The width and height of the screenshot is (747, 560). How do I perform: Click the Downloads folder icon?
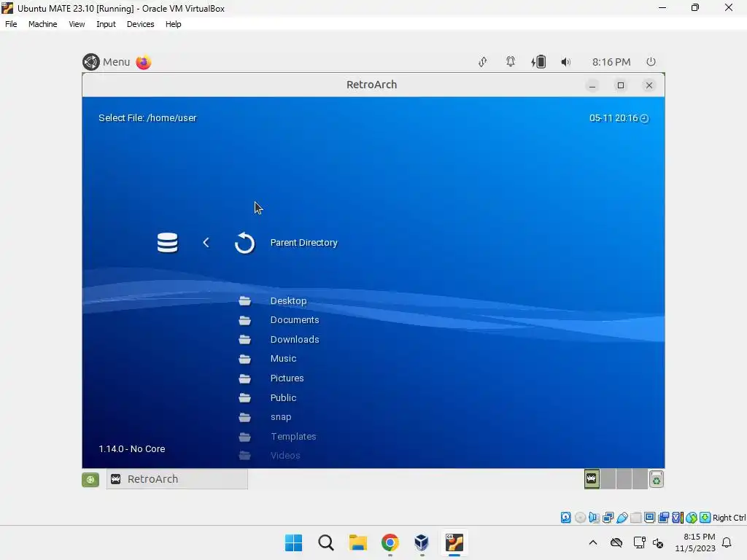point(245,340)
